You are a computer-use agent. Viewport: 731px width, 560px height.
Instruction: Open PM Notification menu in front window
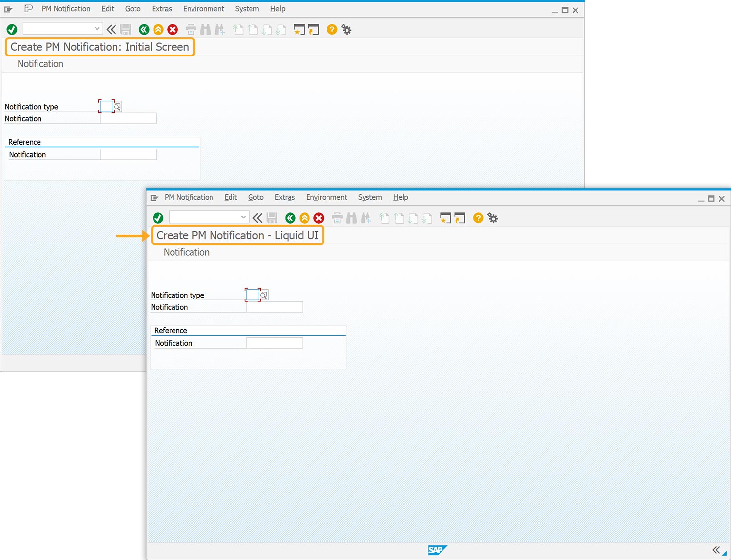[189, 197]
